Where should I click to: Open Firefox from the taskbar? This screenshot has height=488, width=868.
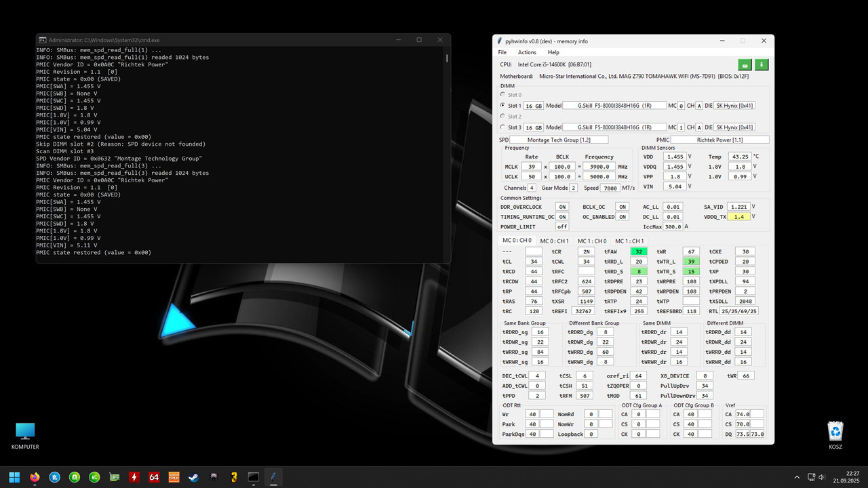pyautogui.click(x=35, y=477)
